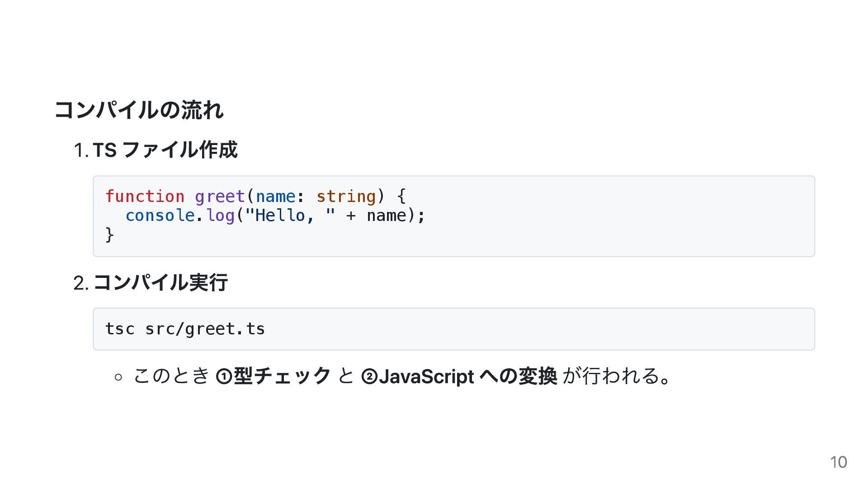Click the text このとき
The width and height of the screenshot is (868, 488).
point(172,376)
